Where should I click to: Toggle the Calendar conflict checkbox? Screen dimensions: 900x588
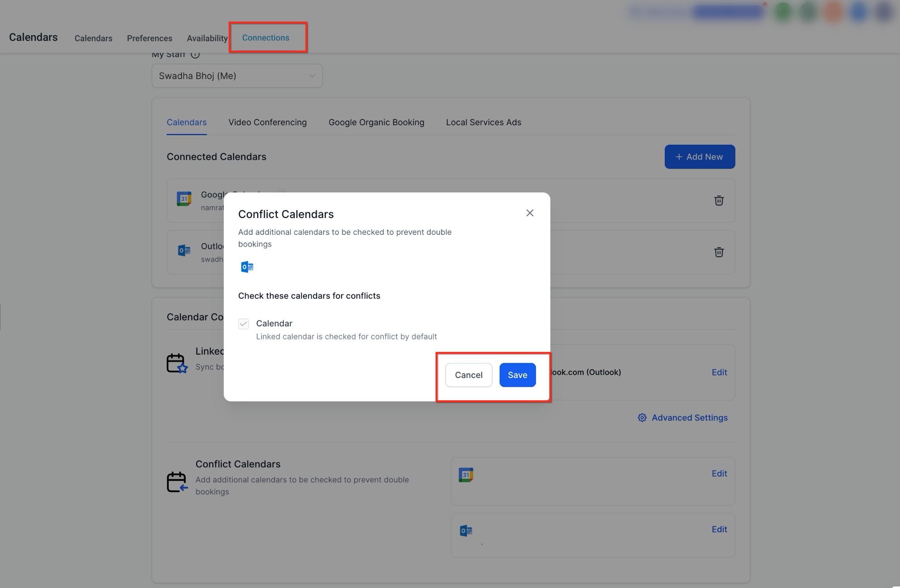click(x=243, y=324)
